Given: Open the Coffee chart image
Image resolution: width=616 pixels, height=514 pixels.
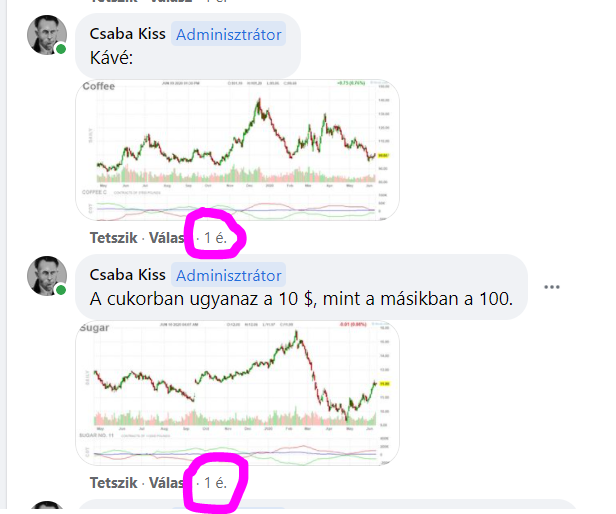Looking at the screenshot, I should point(237,150).
